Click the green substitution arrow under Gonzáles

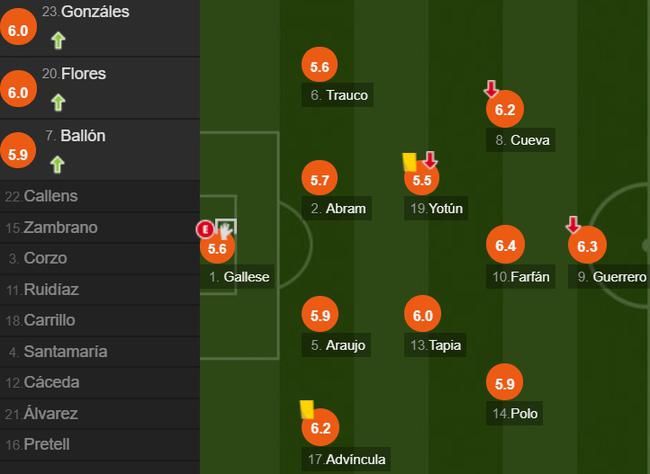58,40
